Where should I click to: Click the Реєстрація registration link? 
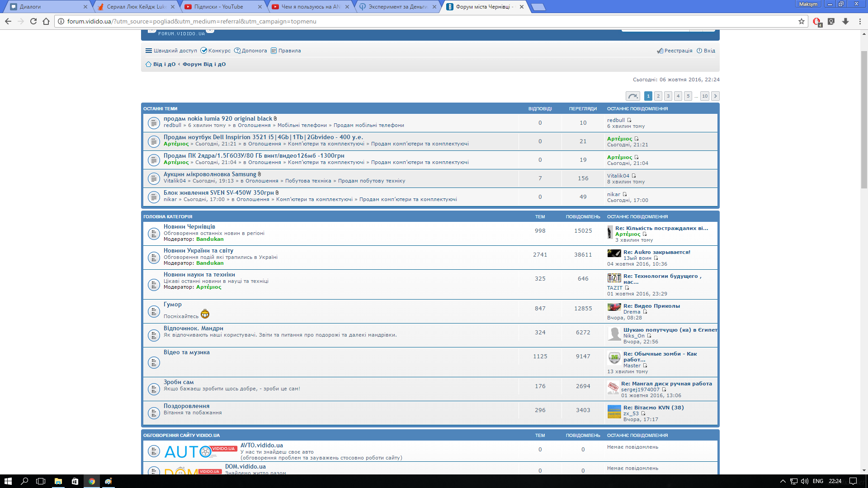675,51
